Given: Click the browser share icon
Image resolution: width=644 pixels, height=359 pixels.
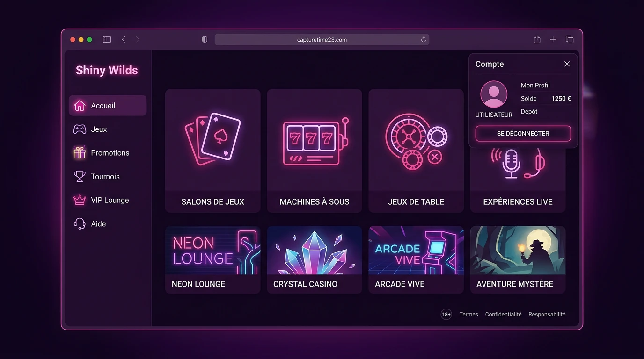Looking at the screenshot, I should (537, 39).
